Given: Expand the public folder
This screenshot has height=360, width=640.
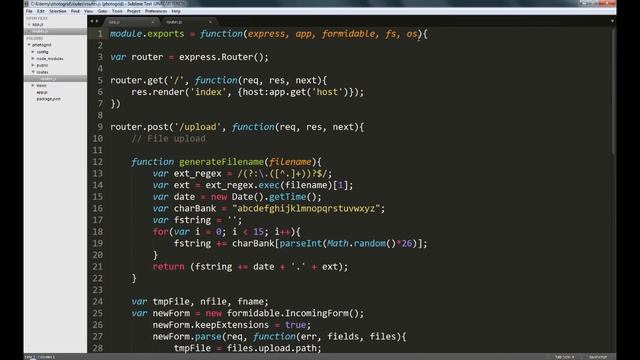Looking at the screenshot, I should (x=33, y=65).
